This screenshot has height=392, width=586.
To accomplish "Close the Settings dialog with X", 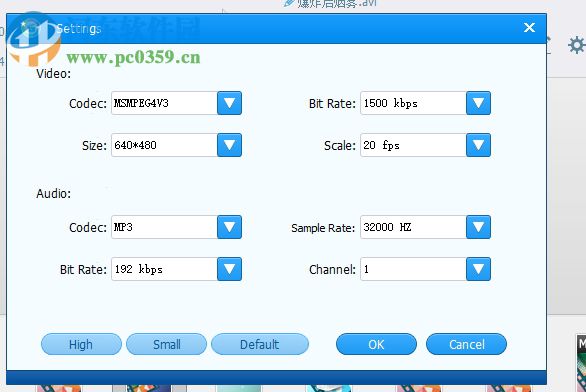I will tap(529, 27).
